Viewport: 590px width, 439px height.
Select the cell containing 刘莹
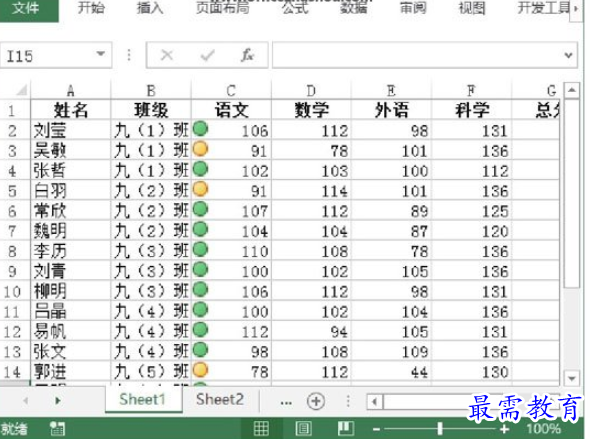pyautogui.click(x=70, y=130)
